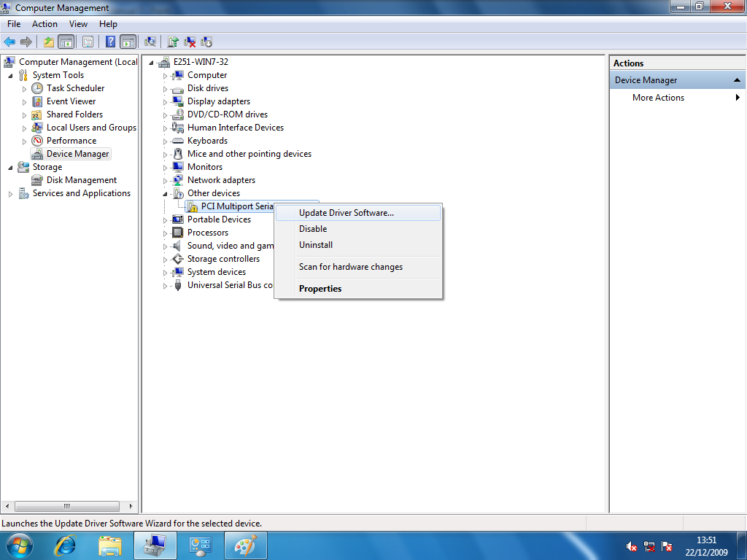Toggle the Action pane visibility icon
The image size is (747, 560).
[x=128, y=42]
